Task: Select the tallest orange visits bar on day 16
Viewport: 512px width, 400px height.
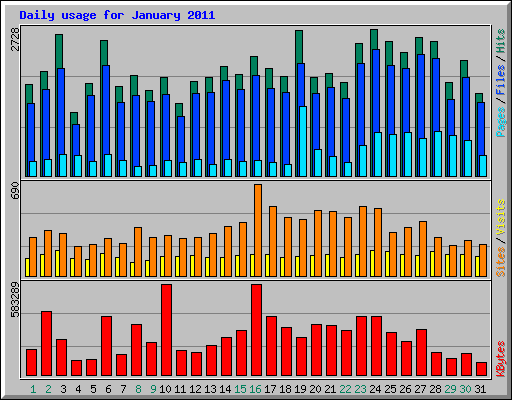Action: (258, 230)
